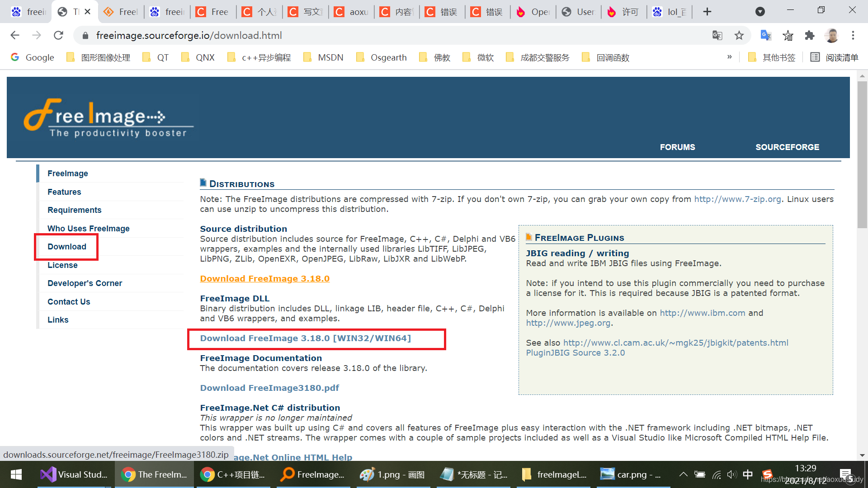868x488 pixels.
Task: Open the 其他书签 bookmarks folder
Action: click(772, 57)
